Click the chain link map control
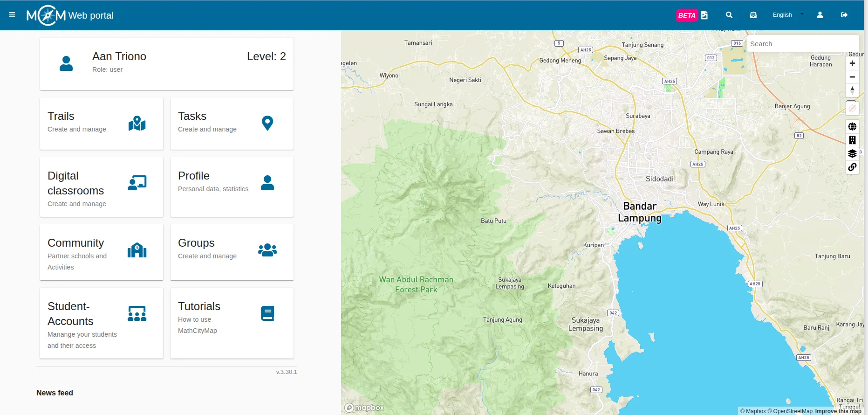 tap(852, 167)
